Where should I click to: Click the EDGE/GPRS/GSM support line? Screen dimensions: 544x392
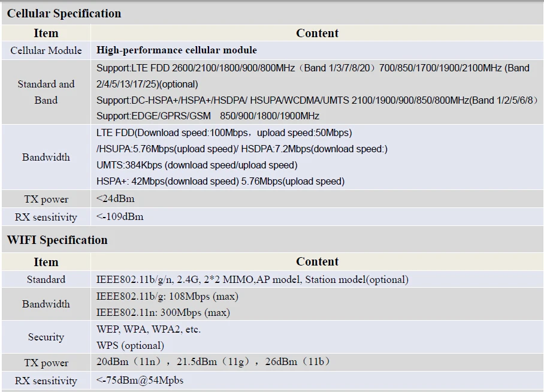[x=207, y=116]
